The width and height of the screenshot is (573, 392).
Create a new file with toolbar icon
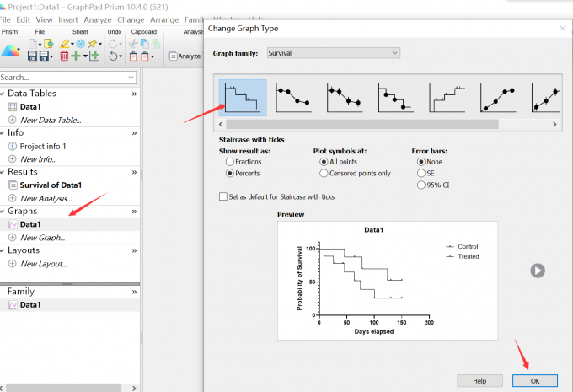[33, 44]
